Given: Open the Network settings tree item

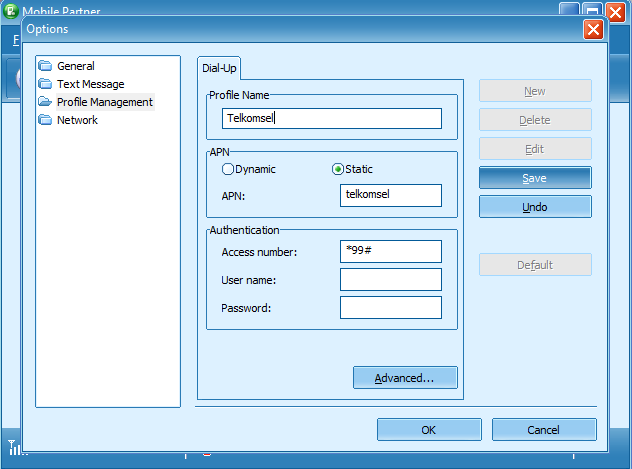Looking at the screenshot, I should coord(77,120).
